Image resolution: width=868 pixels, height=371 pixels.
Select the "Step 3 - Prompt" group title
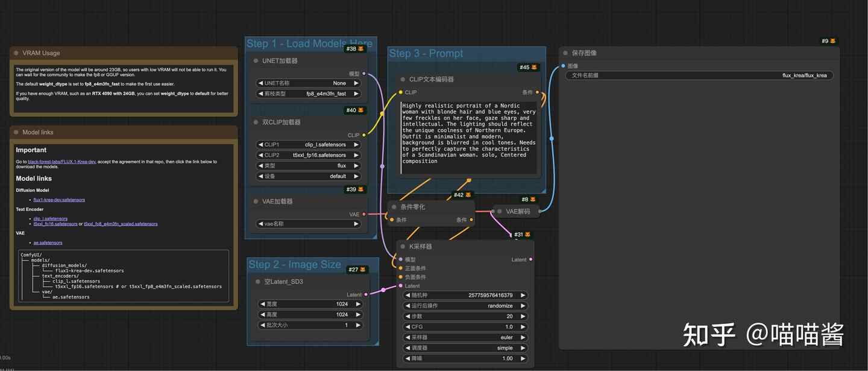point(426,53)
